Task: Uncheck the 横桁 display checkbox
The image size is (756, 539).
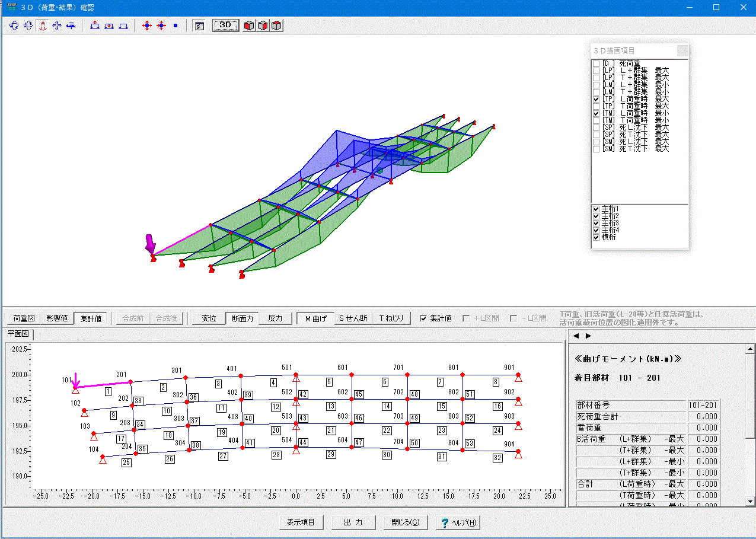Action: tap(596, 237)
